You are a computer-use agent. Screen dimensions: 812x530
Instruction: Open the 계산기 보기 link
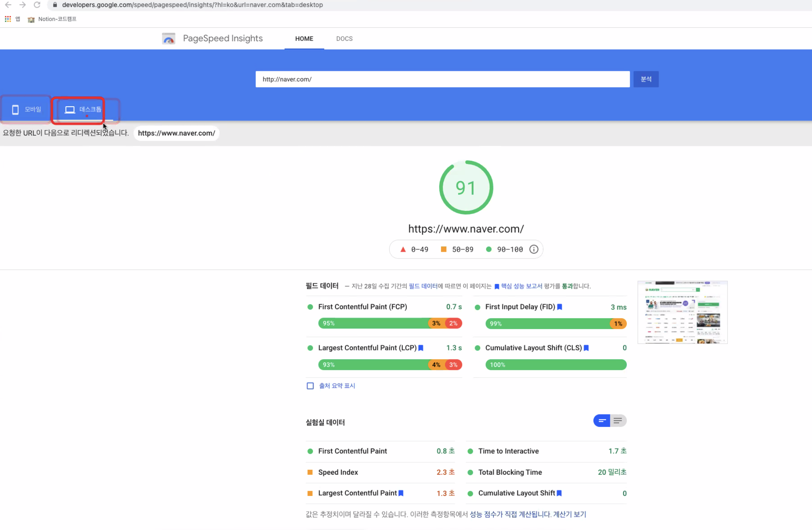click(569, 514)
